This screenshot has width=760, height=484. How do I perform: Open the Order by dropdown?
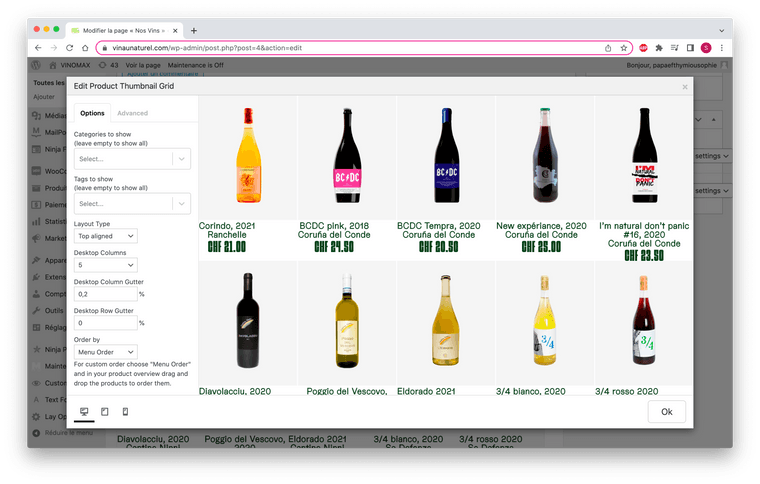point(105,352)
